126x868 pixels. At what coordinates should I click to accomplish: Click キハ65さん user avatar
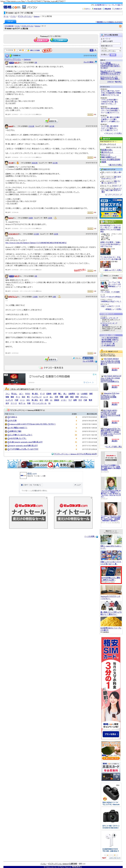[x=6, y=163]
